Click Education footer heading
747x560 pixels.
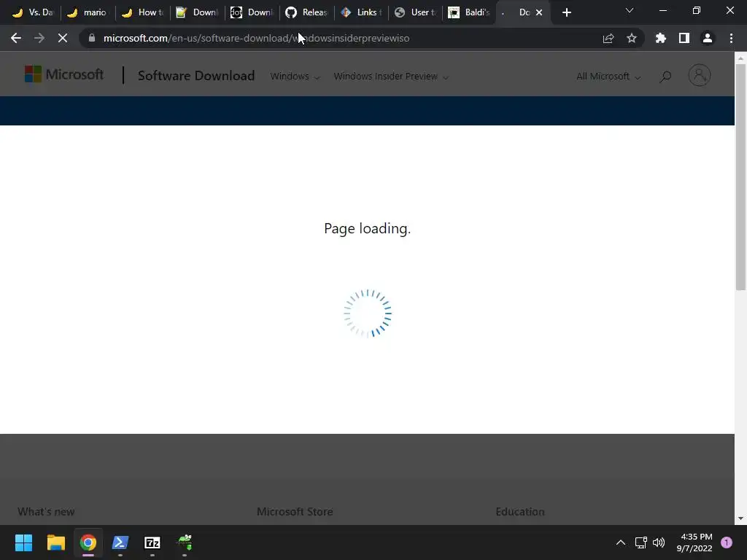519,511
